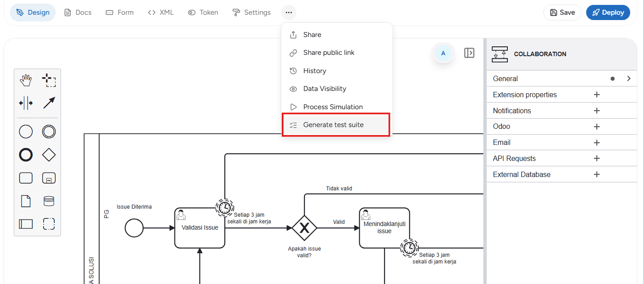Switch to the Design tab
The width and height of the screenshot is (644, 284).
click(32, 12)
